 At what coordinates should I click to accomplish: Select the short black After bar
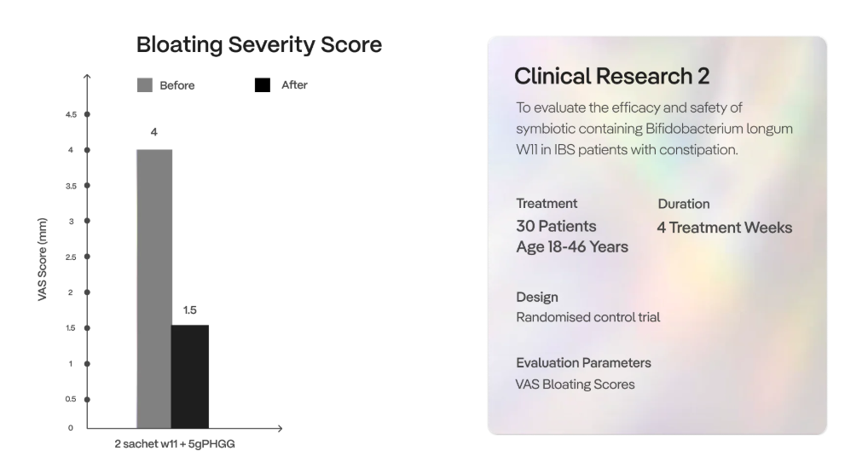tap(190, 376)
